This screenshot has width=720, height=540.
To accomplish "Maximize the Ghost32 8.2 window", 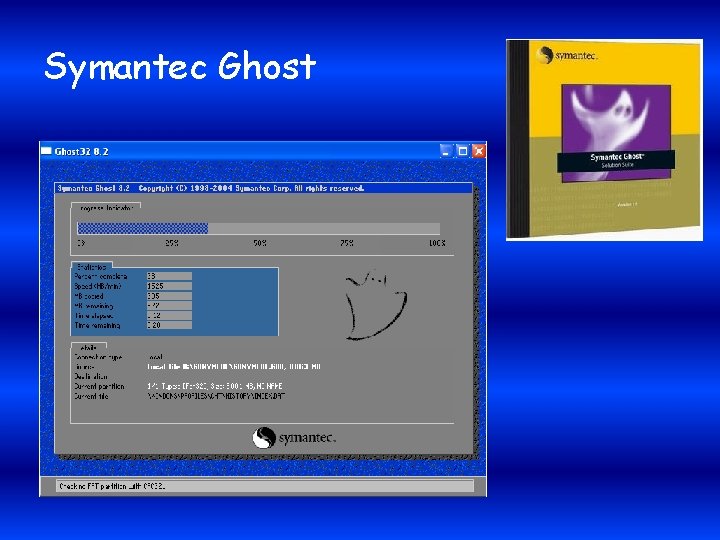I will tap(462, 151).
